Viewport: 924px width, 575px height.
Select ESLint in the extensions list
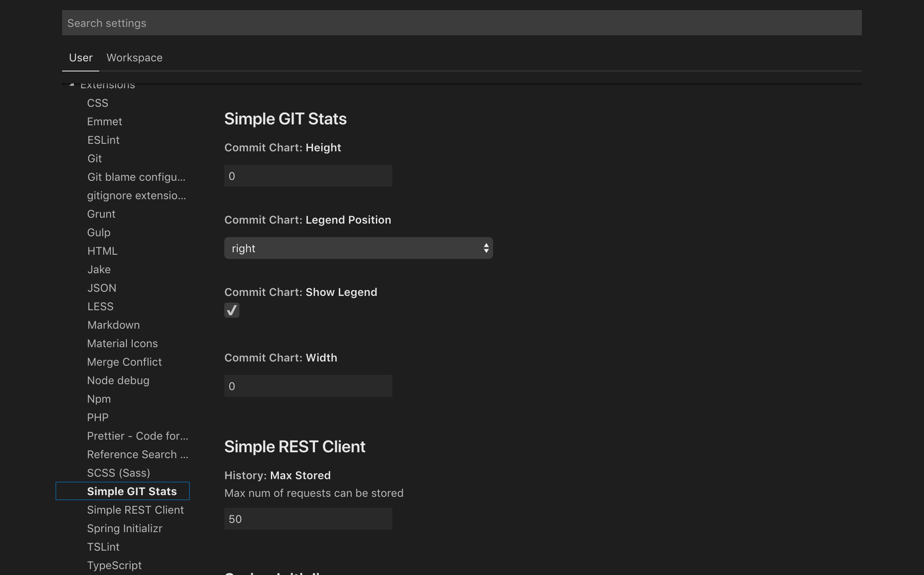103,140
